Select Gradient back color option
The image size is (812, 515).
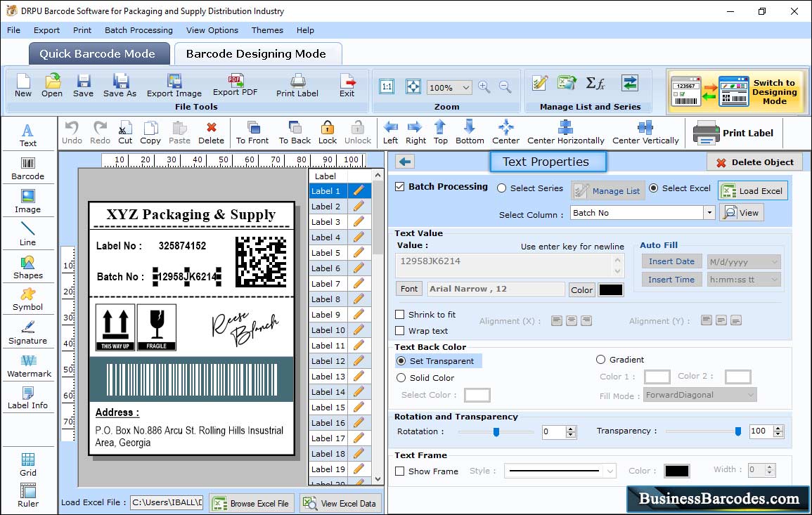coord(600,359)
